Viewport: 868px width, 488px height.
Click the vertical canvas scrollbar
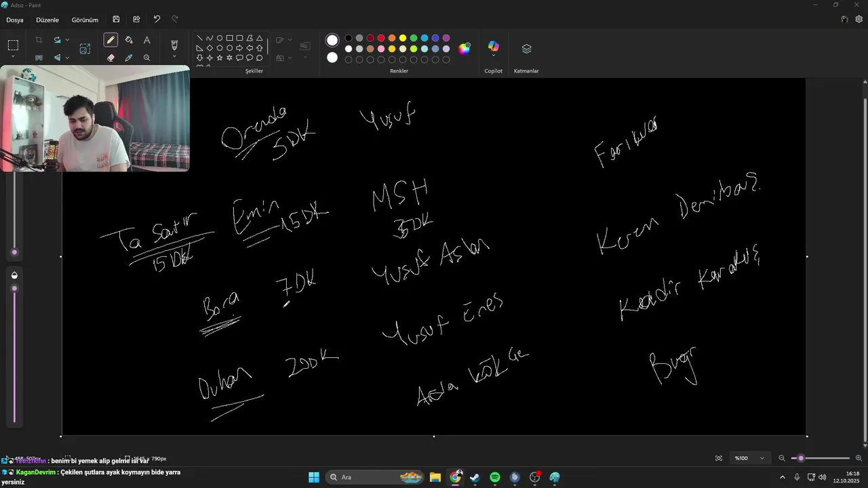[865, 271]
